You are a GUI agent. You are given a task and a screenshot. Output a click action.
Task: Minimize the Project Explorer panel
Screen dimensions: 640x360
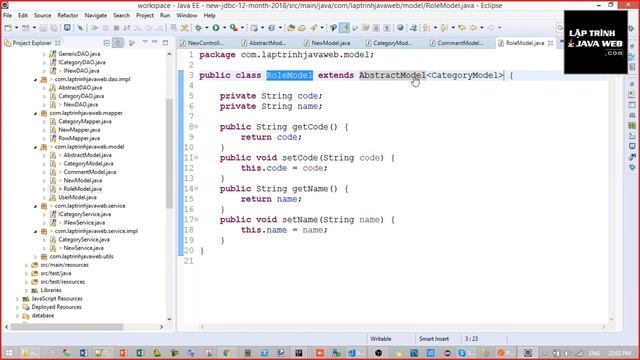coord(155,42)
